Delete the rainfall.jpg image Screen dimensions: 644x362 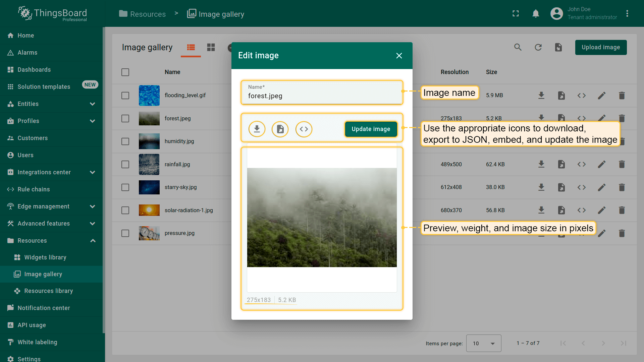622,164
